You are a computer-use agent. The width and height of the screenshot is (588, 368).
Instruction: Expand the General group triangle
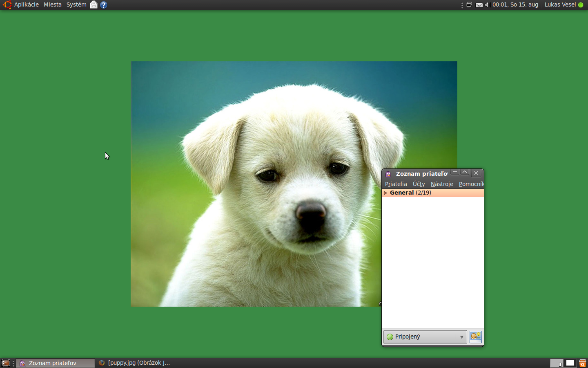click(385, 193)
